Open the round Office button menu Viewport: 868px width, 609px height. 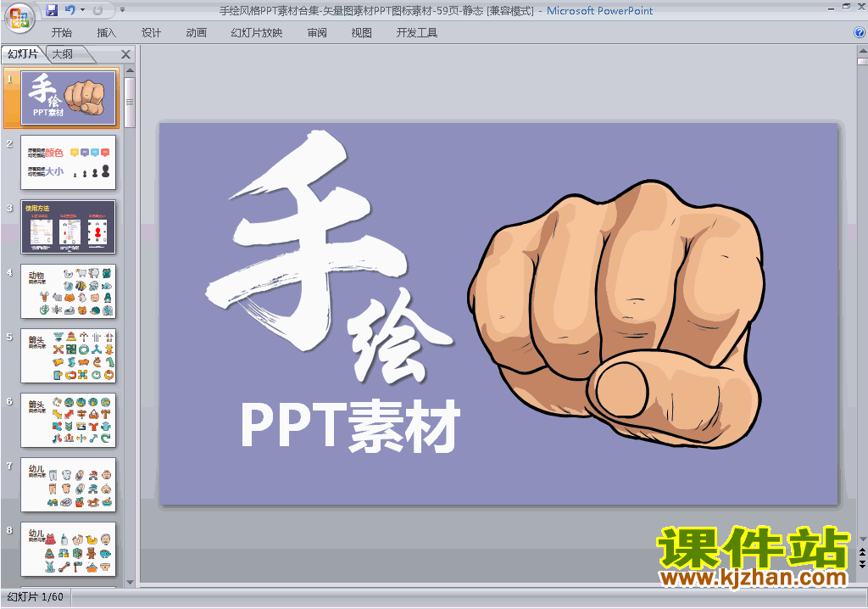tap(19, 19)
